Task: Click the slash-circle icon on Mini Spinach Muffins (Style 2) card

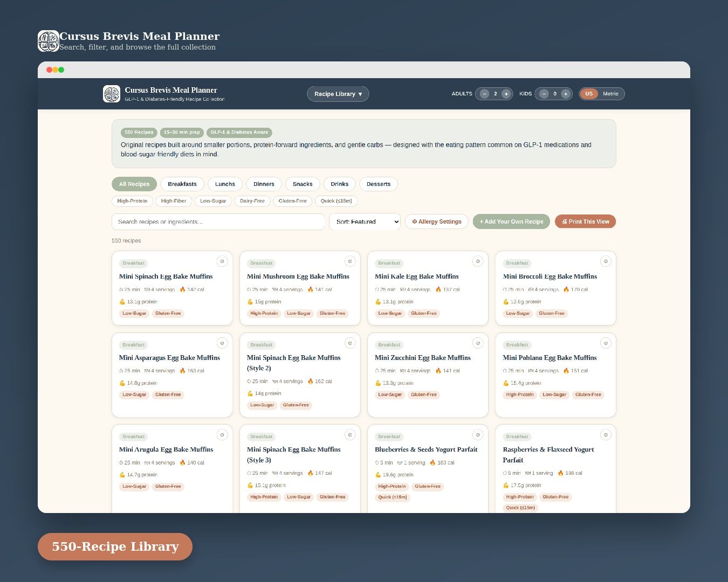Action: [350, 343]
